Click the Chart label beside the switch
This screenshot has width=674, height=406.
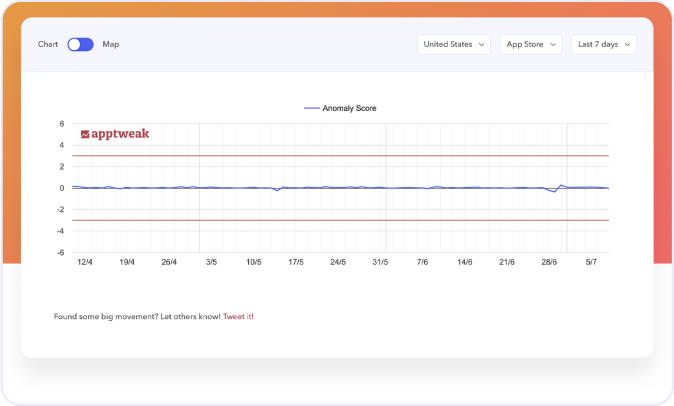click(48, 44)
